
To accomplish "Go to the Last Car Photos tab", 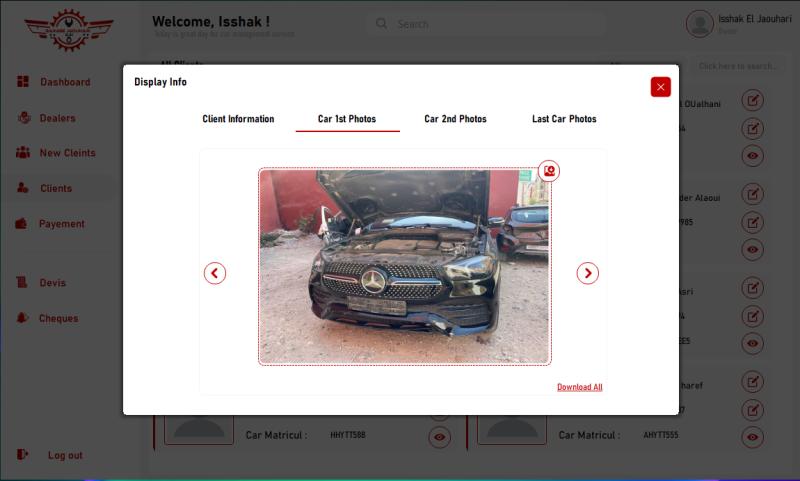I will click(564, 119).
